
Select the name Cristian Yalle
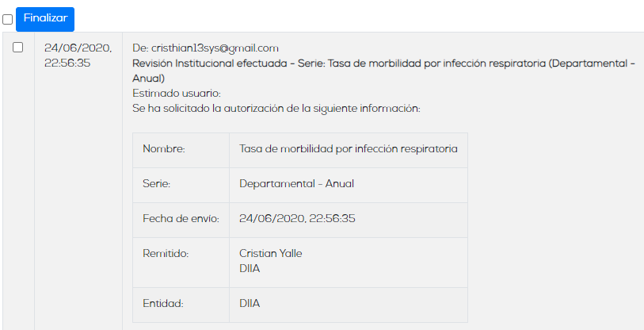[x=271, y=254]
